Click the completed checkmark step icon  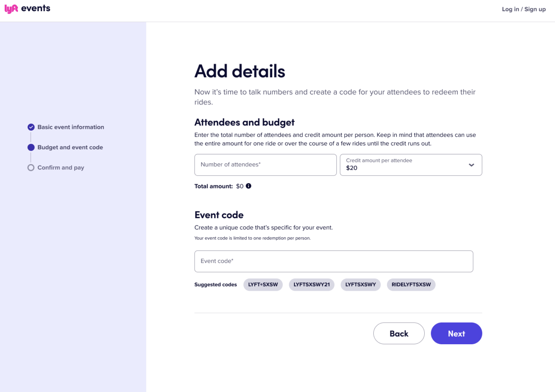[x=31, y=127]
